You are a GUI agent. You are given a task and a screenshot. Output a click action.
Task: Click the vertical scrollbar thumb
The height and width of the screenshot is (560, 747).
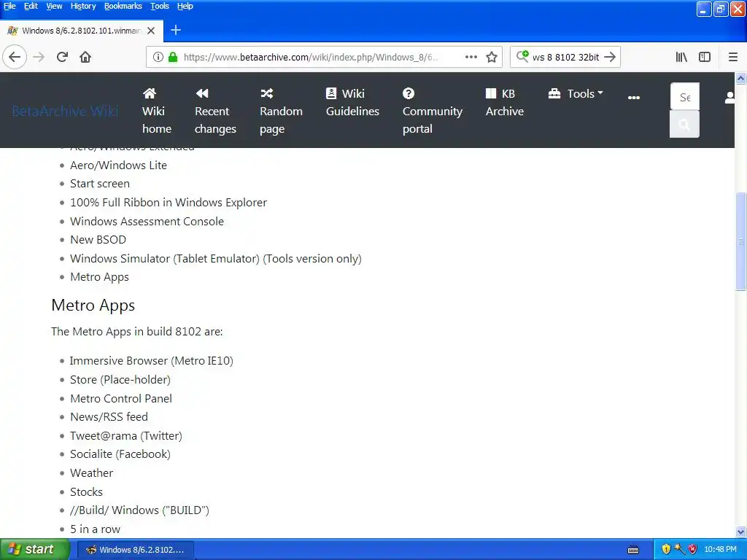point(740,241)
